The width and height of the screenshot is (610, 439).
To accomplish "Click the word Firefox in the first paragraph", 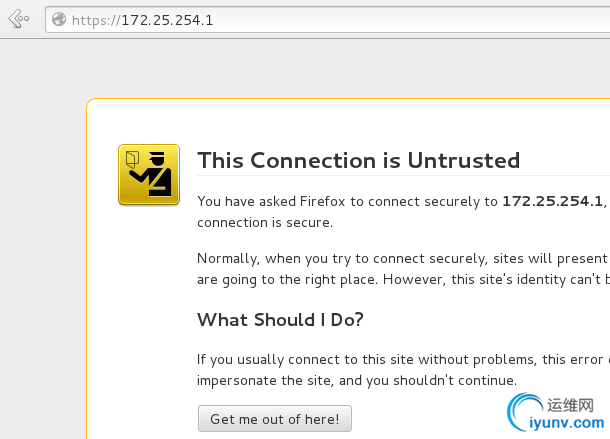I will point(323,201).
